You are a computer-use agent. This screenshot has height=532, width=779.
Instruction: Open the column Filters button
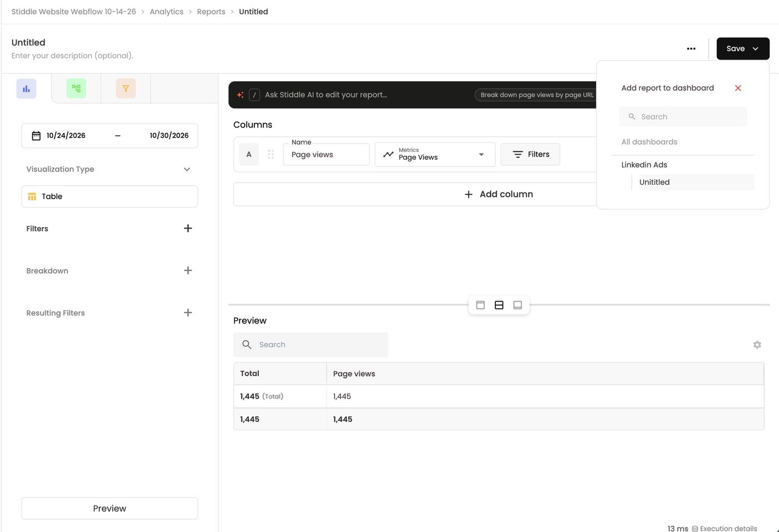tap(530, 154)
